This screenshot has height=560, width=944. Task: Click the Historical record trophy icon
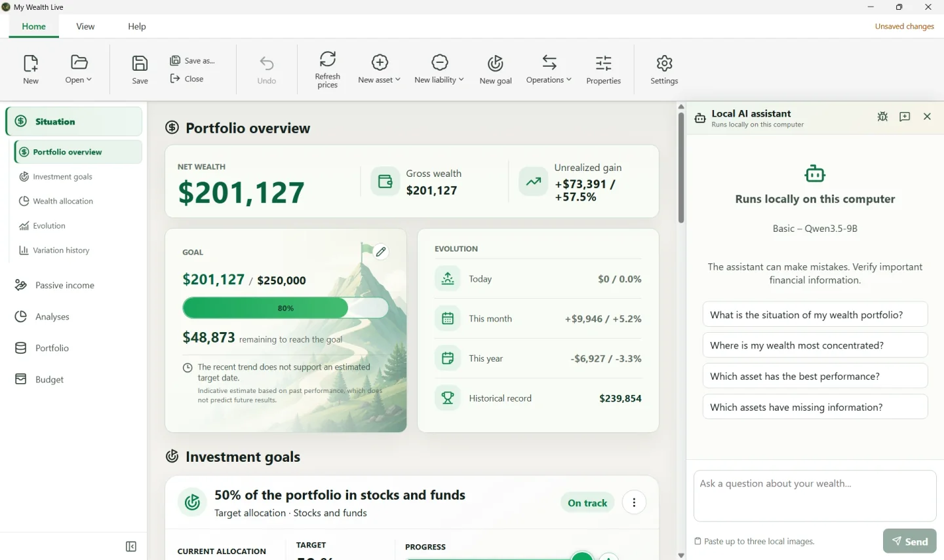pos(448,398)
